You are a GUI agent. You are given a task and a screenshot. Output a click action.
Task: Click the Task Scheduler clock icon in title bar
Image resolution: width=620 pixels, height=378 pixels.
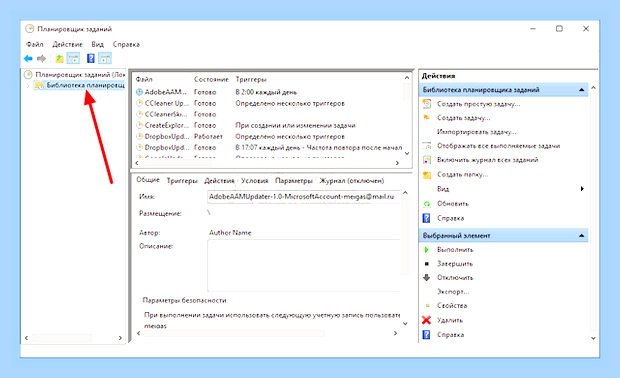[30, 29]
